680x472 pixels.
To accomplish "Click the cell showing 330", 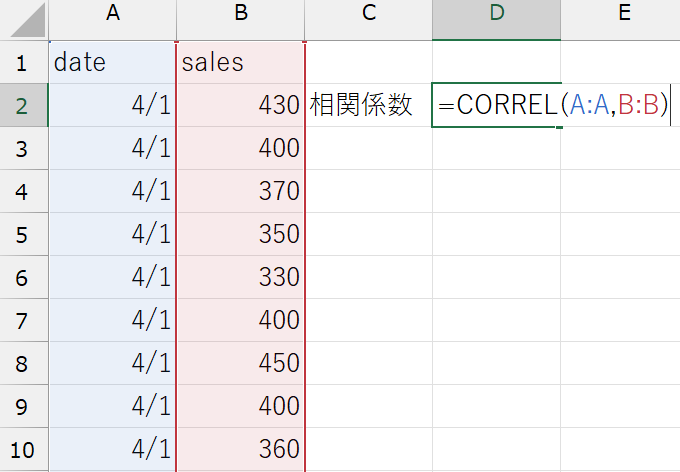I will point(240,277).
